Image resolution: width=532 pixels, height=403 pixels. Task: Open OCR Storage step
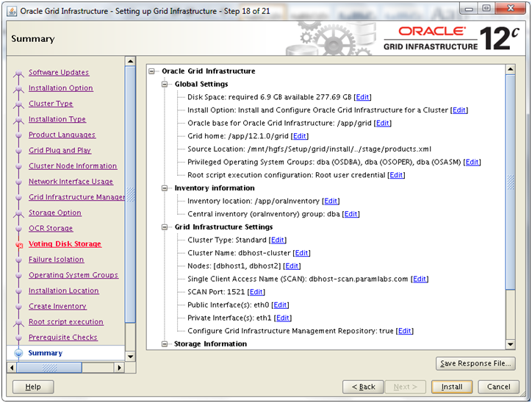(51, 229)
